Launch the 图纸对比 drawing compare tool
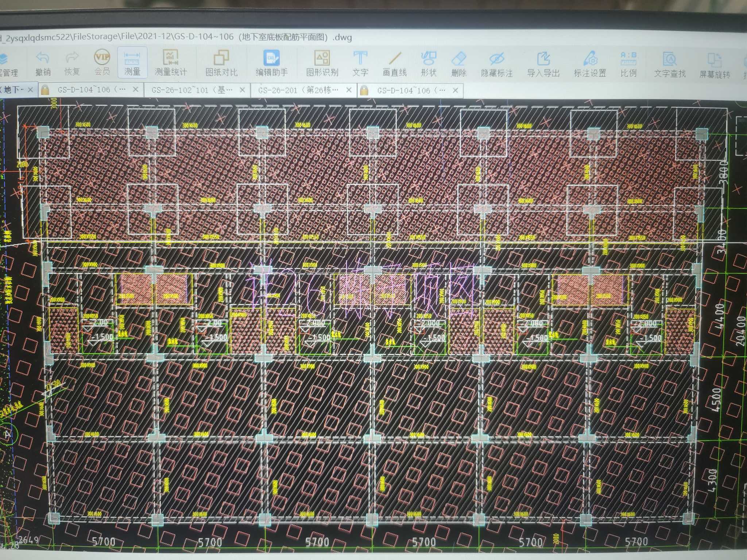The height and width of the screenshot is (560, 747). pos(221,63)
